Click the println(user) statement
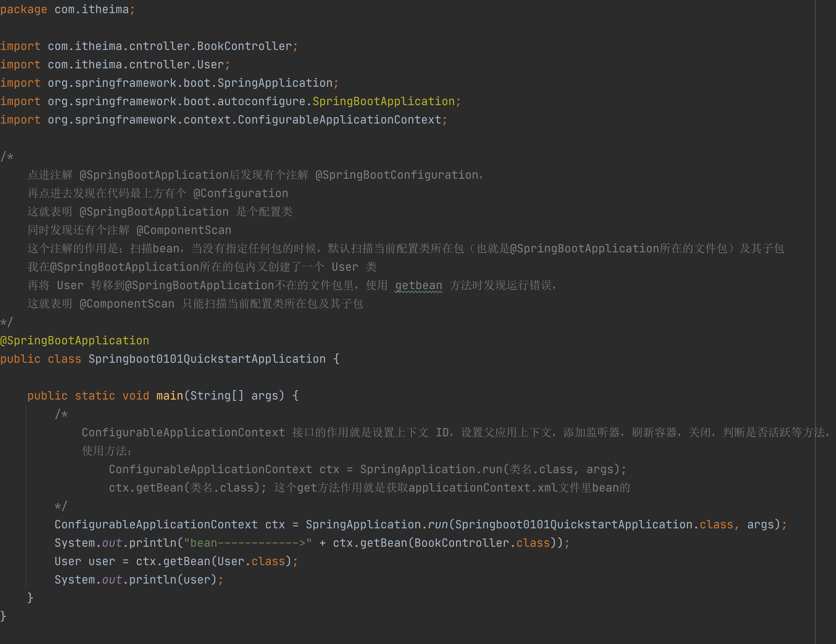The width and height of the screenshot is (836, 644). tap(172, 579)
